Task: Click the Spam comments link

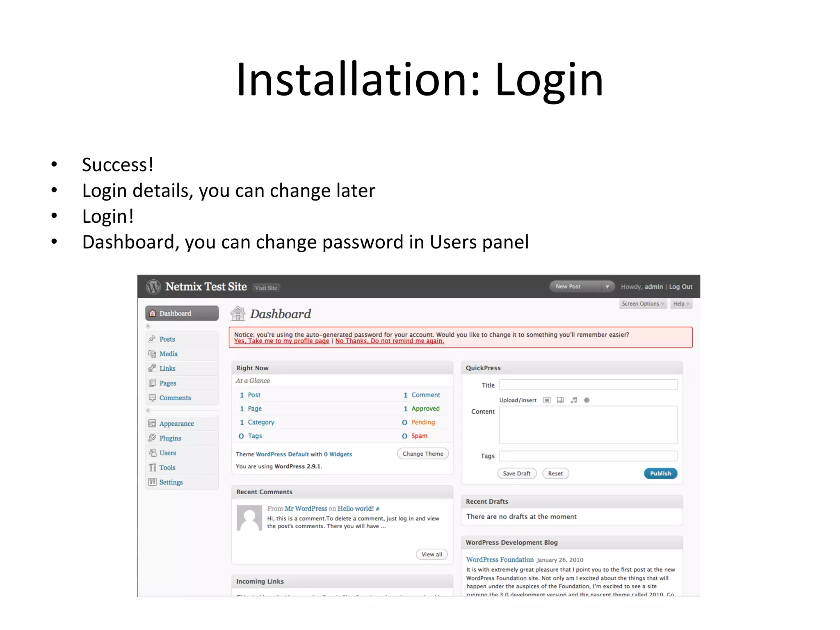Action: [419, 436]
